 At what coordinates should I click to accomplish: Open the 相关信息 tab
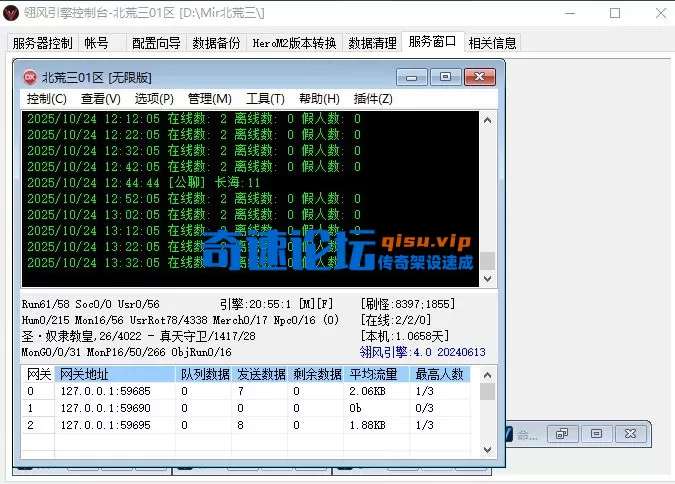point(492,43)
